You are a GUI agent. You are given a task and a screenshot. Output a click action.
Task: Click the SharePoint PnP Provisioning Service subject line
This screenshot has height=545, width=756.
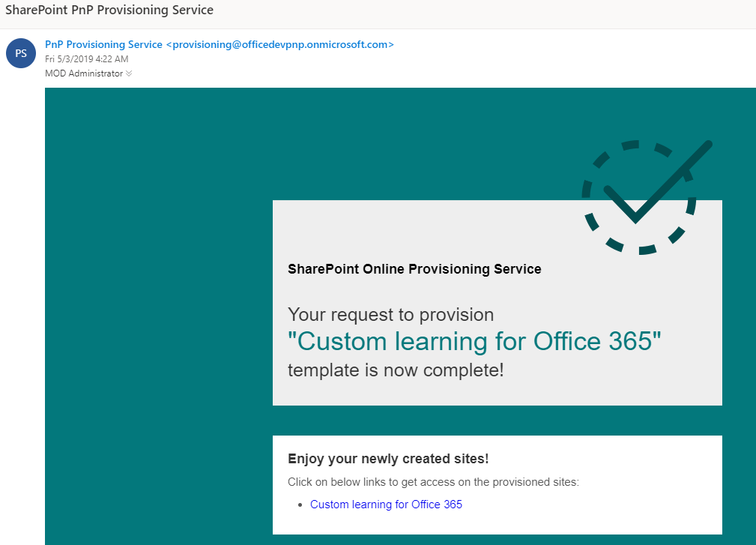click(109, 10)
